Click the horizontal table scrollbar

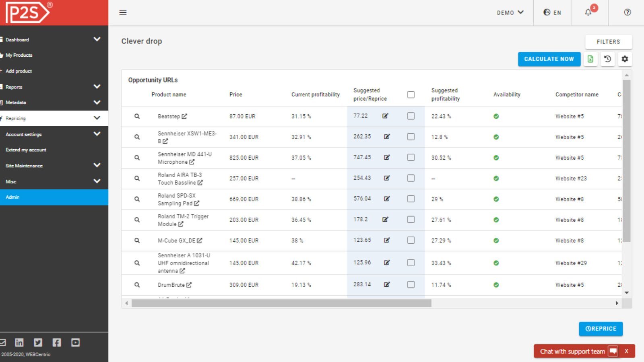[281, 303]
